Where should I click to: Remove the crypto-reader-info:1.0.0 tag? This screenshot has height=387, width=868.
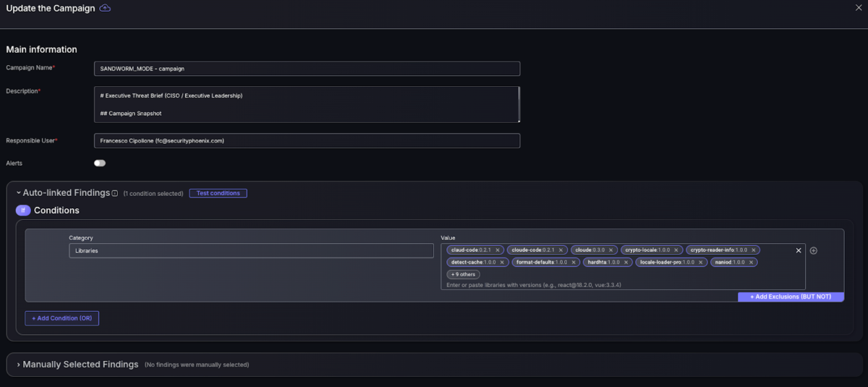coord(754,250)
